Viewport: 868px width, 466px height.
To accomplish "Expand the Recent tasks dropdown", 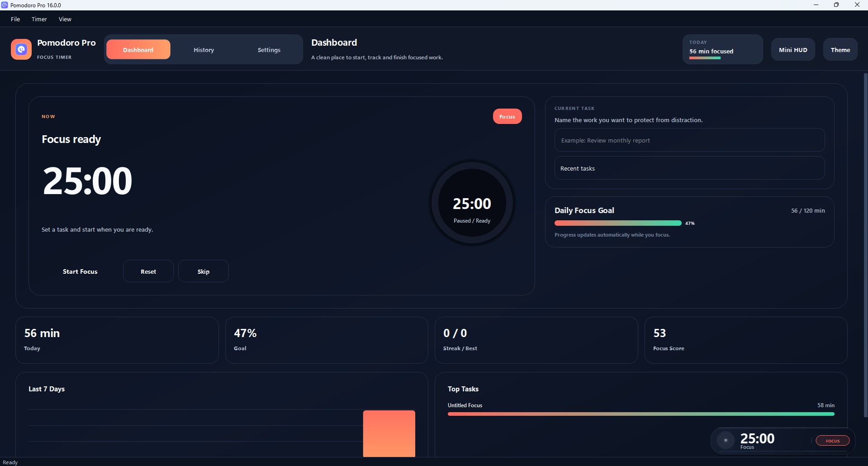I will (x=689, y=168).
